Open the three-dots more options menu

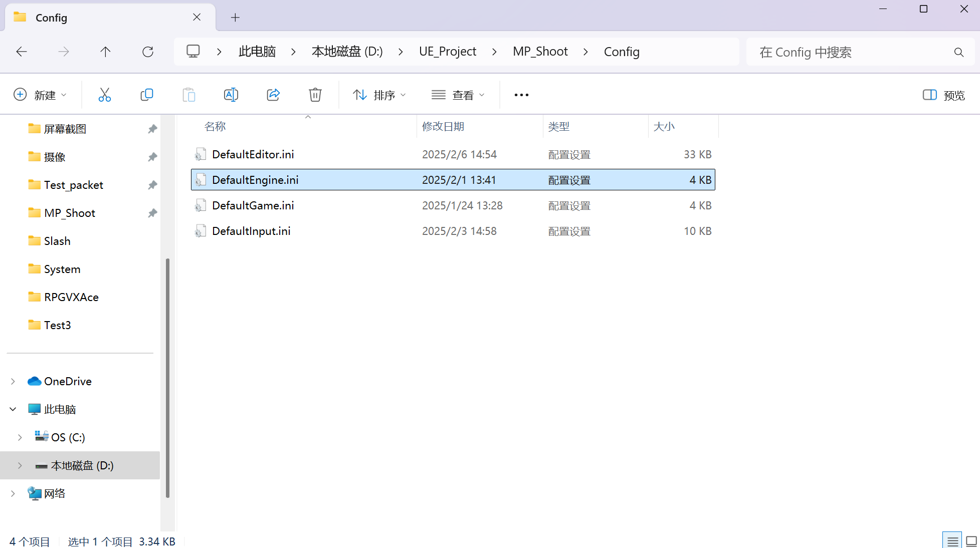[x=521, y=95]
